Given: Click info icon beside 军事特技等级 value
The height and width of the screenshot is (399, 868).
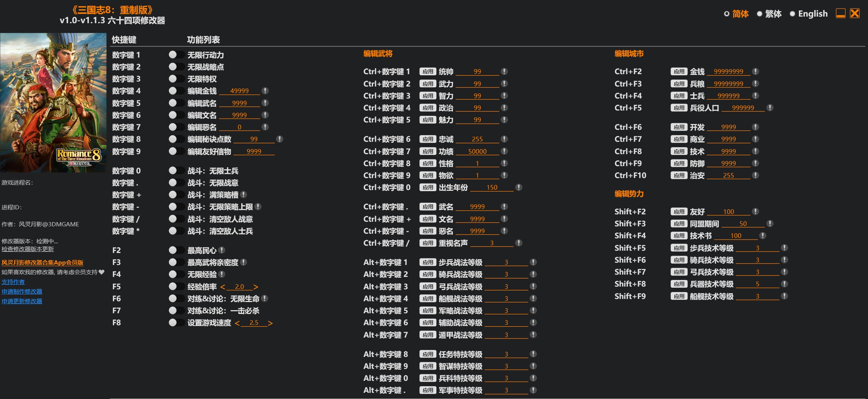Looking at the screenshot, I should click(533, 390).
